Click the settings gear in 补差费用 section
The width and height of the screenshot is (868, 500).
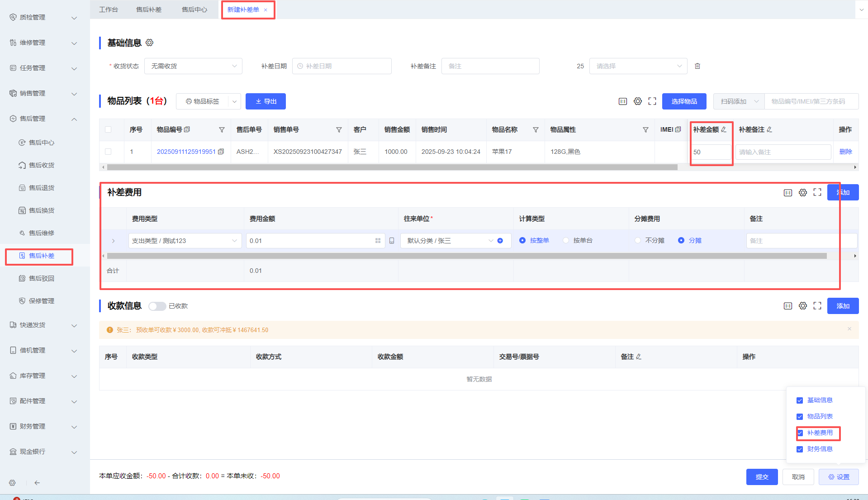coord(802,193)
